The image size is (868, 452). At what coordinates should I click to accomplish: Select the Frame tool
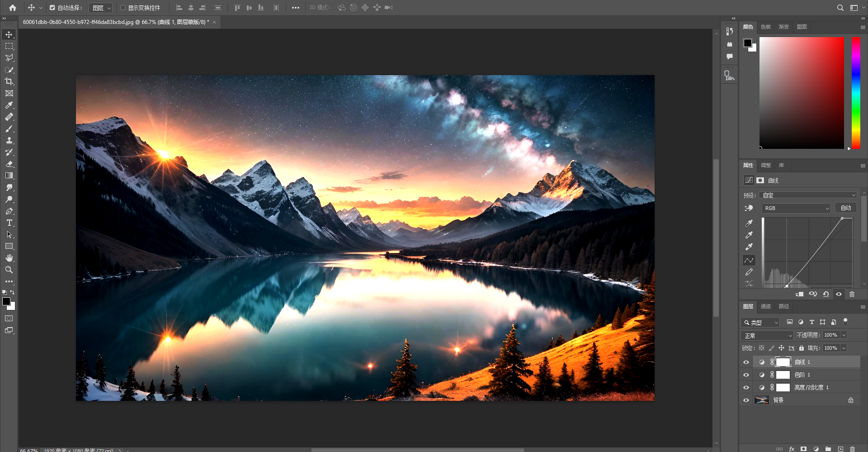coord(9,93)
